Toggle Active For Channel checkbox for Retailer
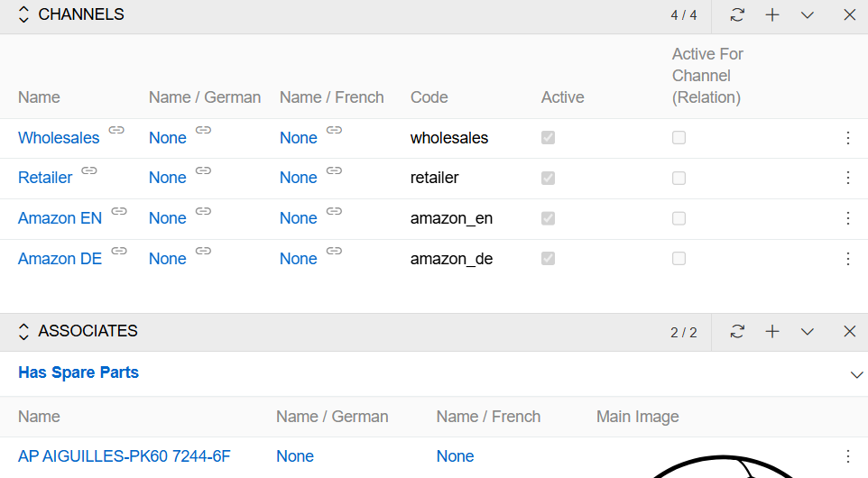The width and height of the screenshot is (868, 478). pos(679,179)
